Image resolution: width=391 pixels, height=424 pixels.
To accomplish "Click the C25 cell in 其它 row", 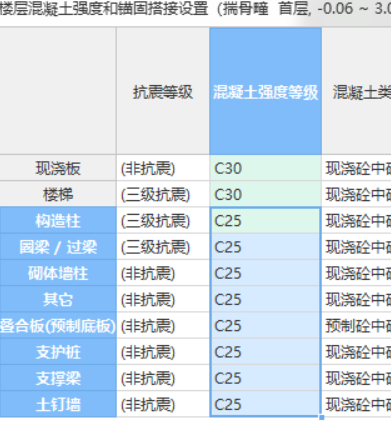I will point(265,299).
